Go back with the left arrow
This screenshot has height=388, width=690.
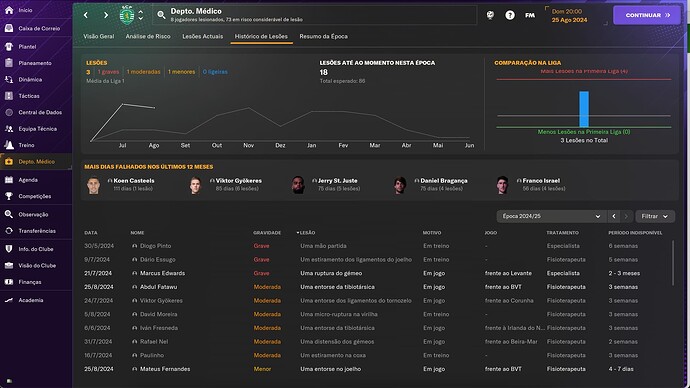pyautogui.click(x=86, y=15)
